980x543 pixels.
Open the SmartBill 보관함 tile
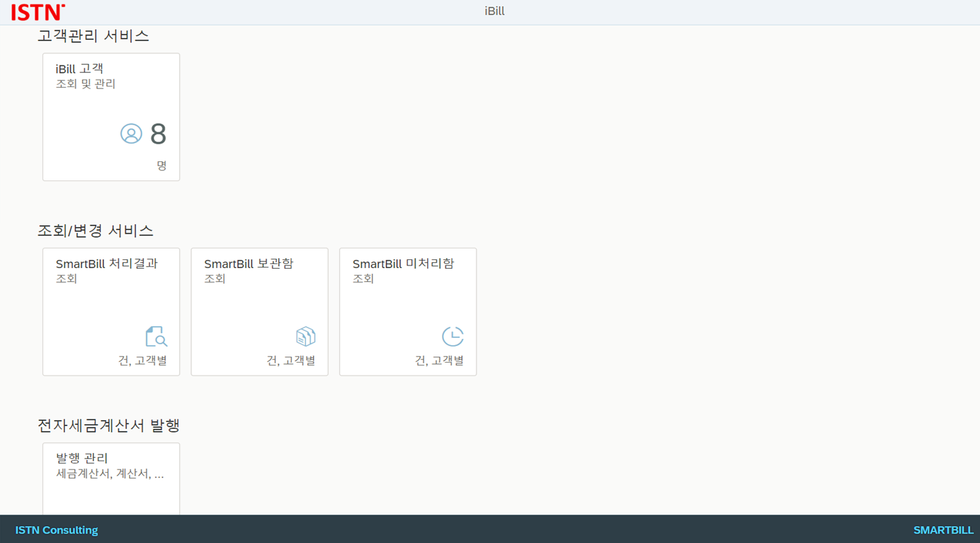click(x=260, y=311)
